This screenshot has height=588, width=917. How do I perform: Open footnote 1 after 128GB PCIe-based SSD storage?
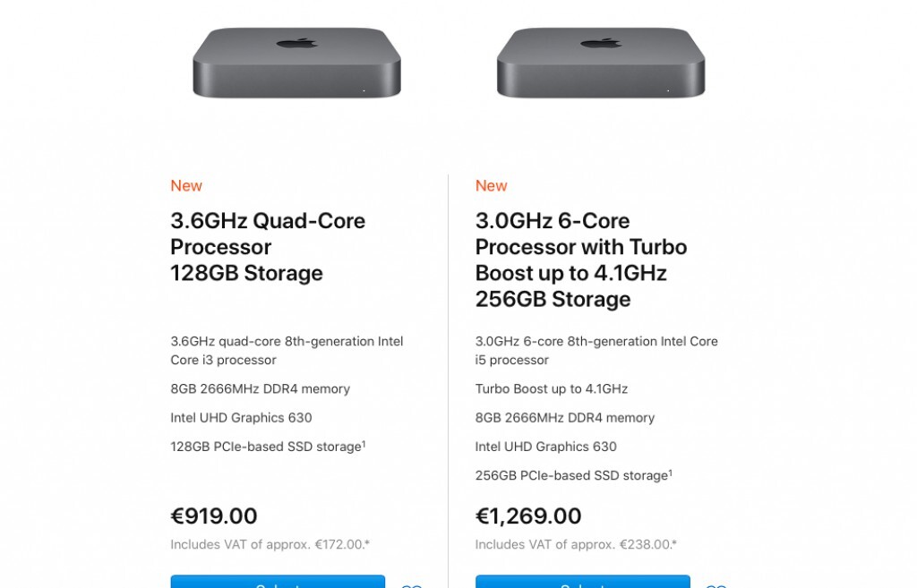point(364,444)
